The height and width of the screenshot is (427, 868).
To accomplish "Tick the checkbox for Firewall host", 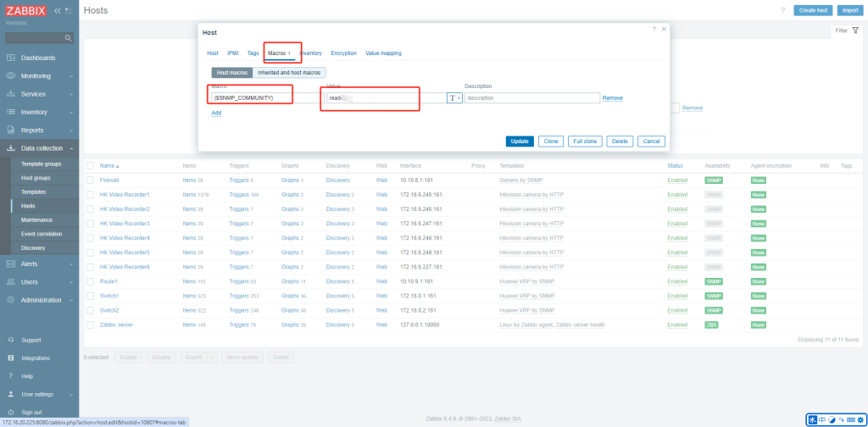I will 90,180.
